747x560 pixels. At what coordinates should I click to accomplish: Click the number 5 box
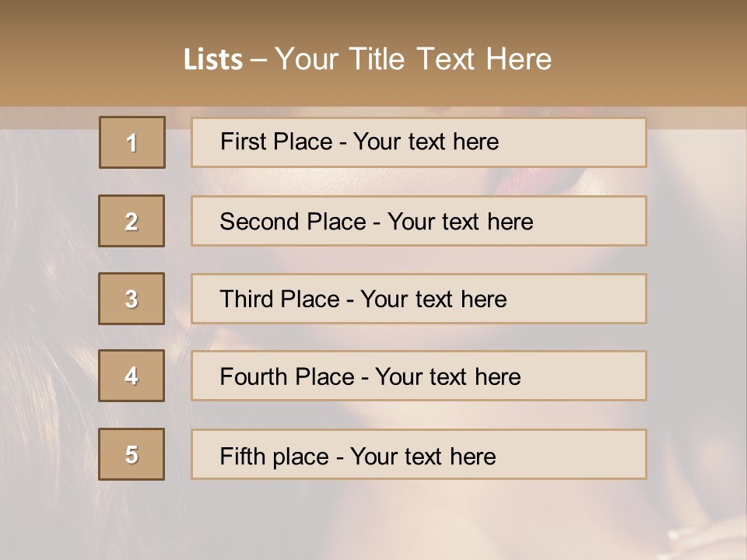pyautogui.click(x=132, y=454)
